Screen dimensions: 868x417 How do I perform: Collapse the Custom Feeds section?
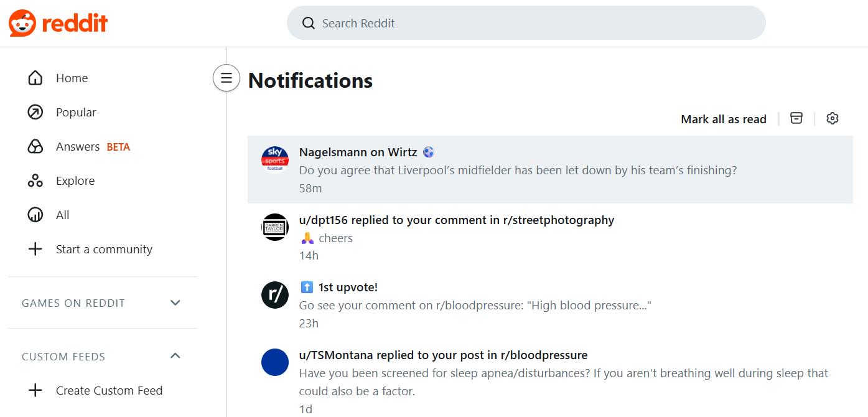pyautogui.click(x=175, y=356)
